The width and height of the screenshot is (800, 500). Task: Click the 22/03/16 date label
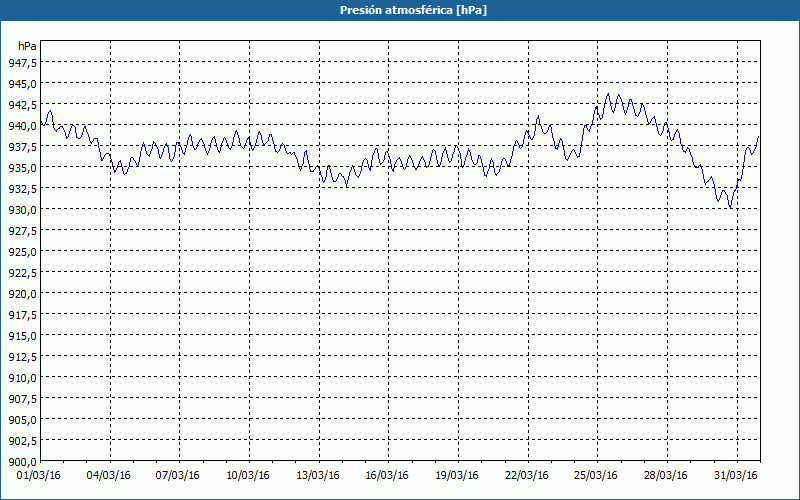pos(527,476)
